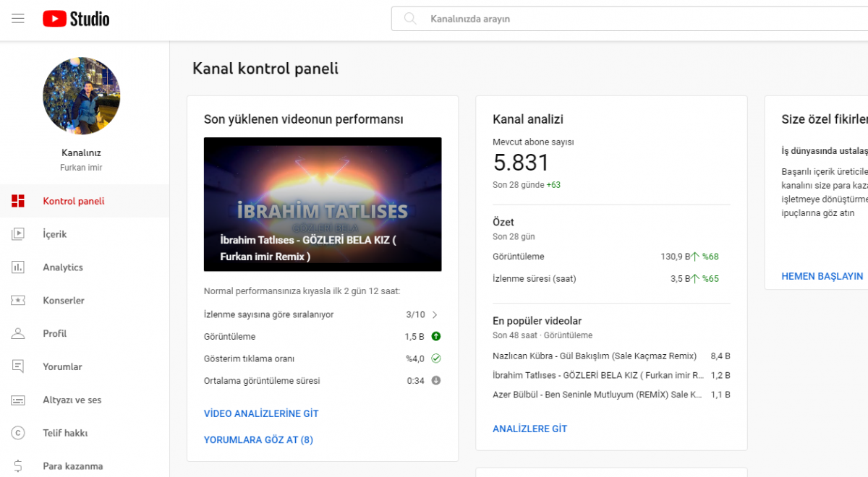This screenshot has height=477, width=868.
Task: Click the Yorumlar comment icon
Action: (18, 366)
